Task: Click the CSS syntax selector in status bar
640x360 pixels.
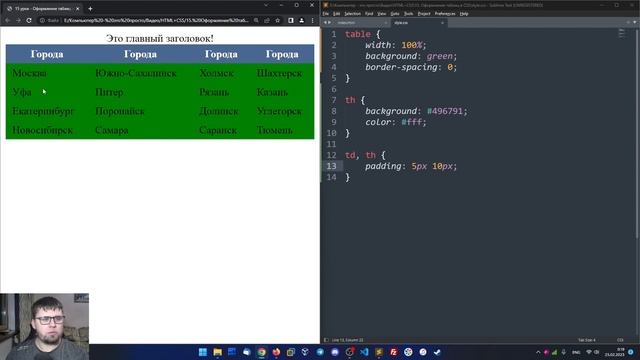Action: pyautogui.click(x=620, y=340)
